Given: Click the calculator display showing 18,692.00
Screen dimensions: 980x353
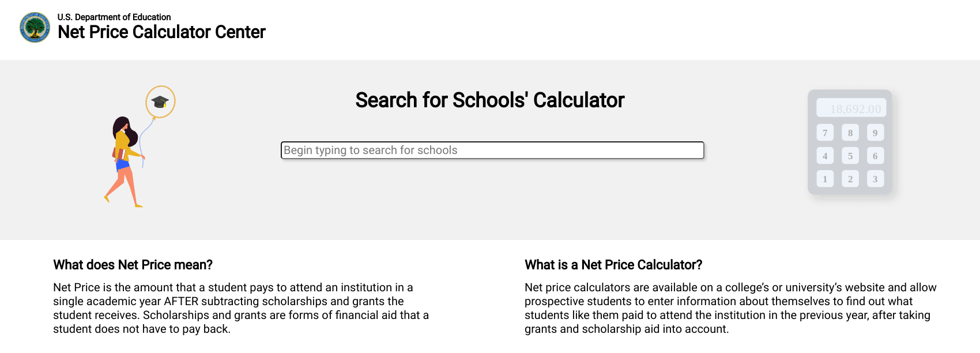Looking at the screenshot, I should click(850, 108).
